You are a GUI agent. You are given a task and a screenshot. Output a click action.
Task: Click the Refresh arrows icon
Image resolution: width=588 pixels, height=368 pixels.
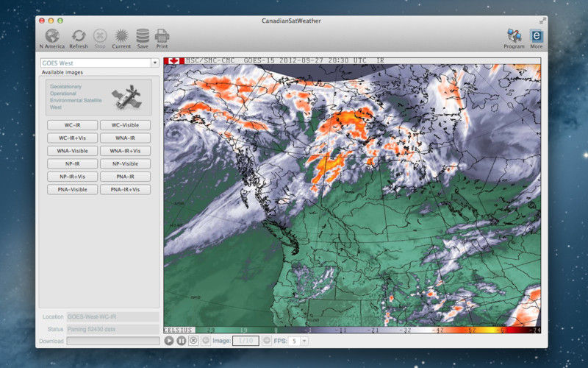point(79,36)
